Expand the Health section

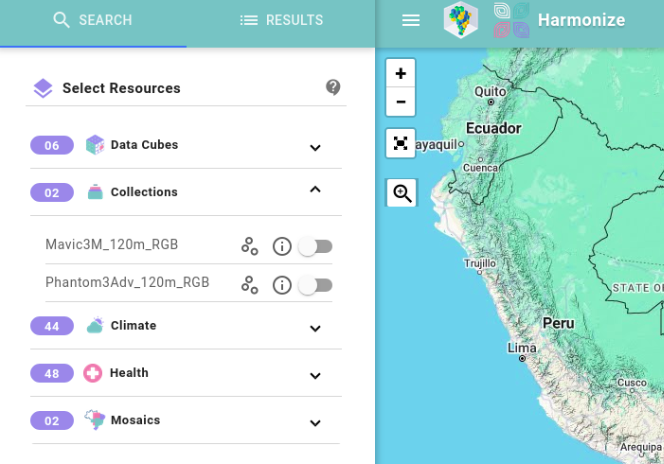click(315, 376)
